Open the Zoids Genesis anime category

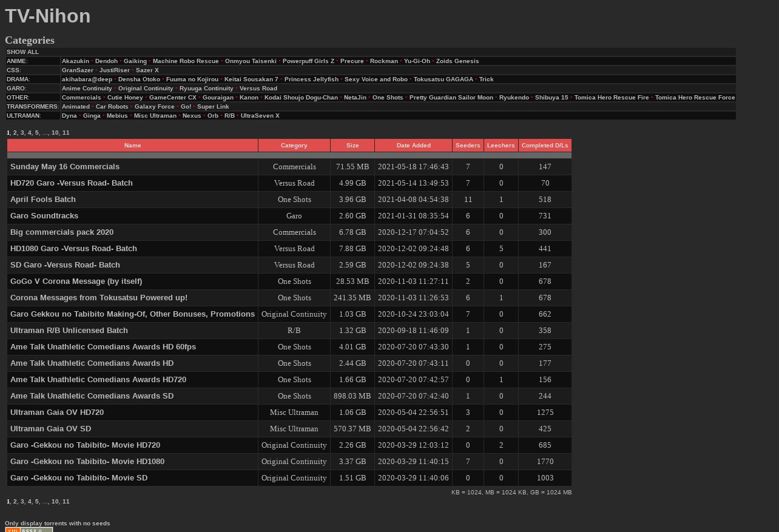pyautogui.click(x=457, y=61)
